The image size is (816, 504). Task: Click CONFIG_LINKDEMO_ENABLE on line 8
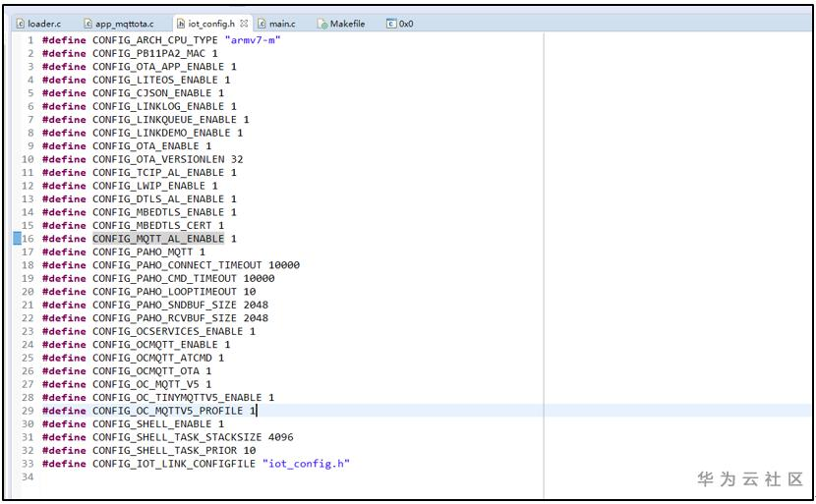pyautogui.click(x=161, y=134)
